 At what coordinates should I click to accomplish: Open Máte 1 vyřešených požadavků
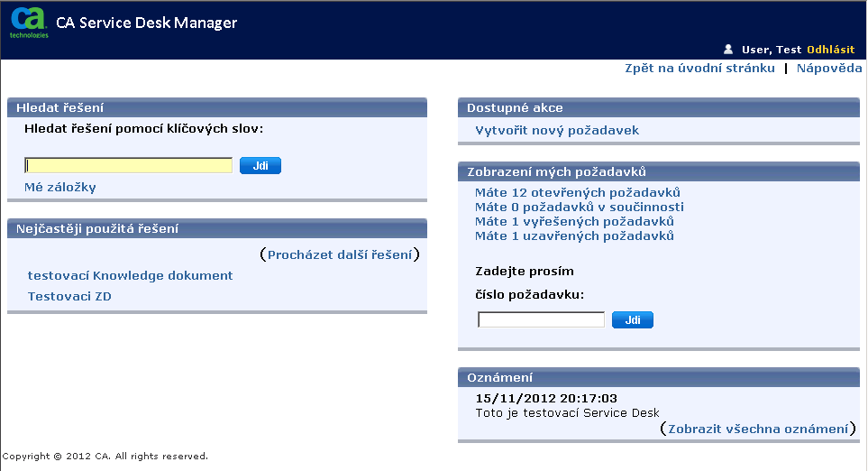[574, 222]
